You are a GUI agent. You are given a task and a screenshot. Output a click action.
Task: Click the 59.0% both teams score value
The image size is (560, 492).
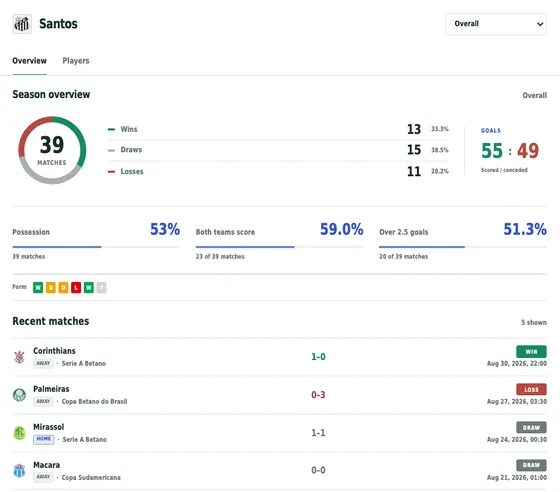click(341, 229)
